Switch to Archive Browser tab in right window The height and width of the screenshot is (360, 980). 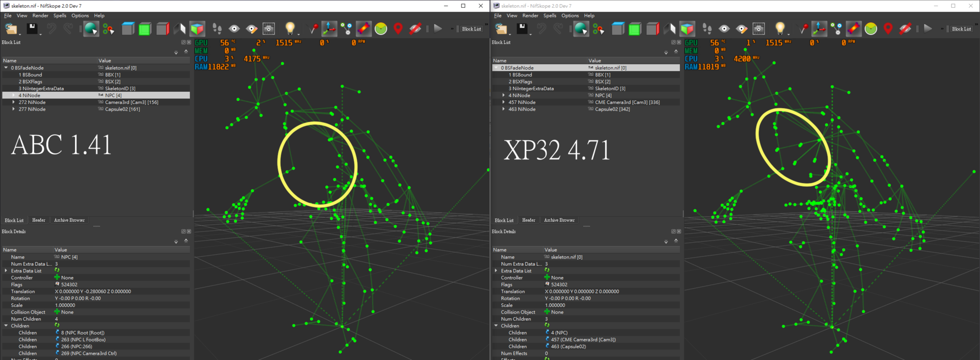point(559,220)
